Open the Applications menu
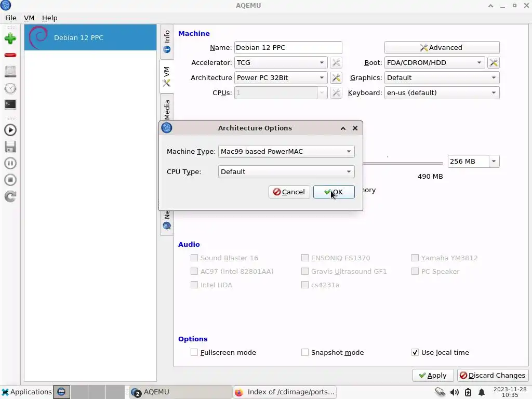 [x=26, y=392]
